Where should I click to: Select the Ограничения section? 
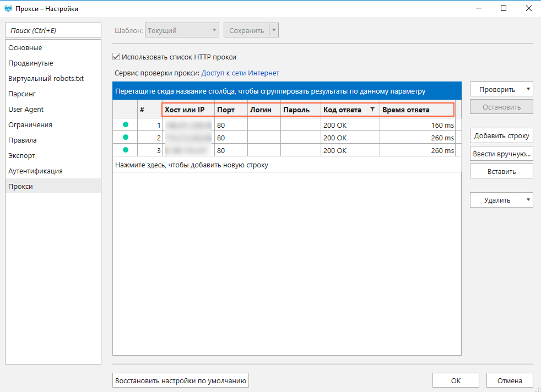[53, 124]
